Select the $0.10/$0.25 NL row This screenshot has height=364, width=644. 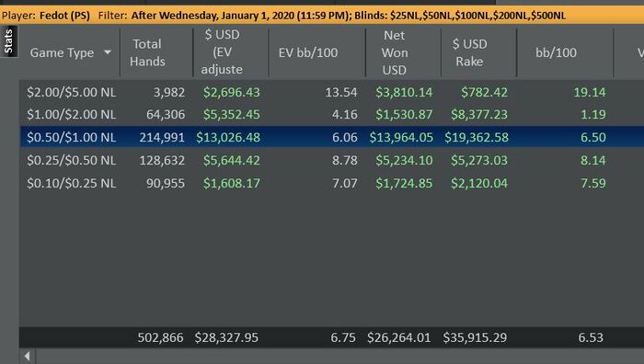coord(332,183)
